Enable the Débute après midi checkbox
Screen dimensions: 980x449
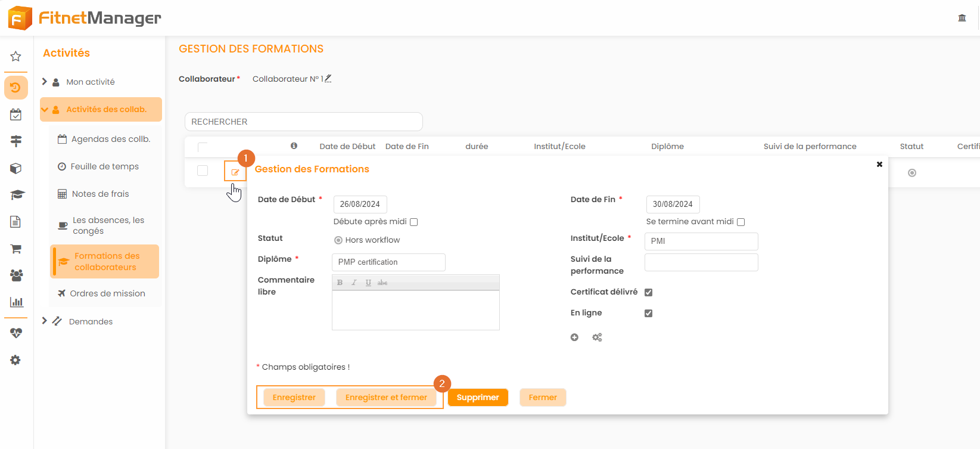click(x=414, y=222)
